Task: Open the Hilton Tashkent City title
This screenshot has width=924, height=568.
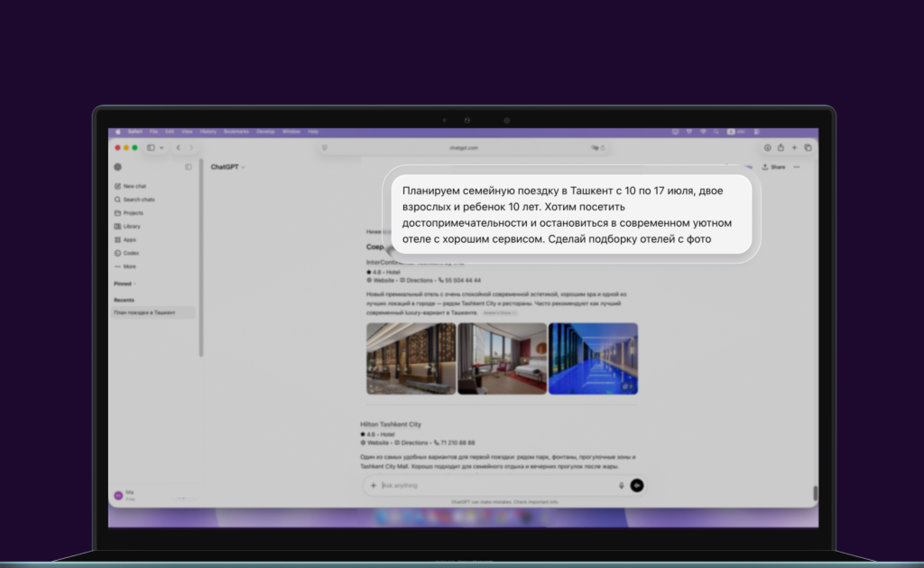Action: 391,424
